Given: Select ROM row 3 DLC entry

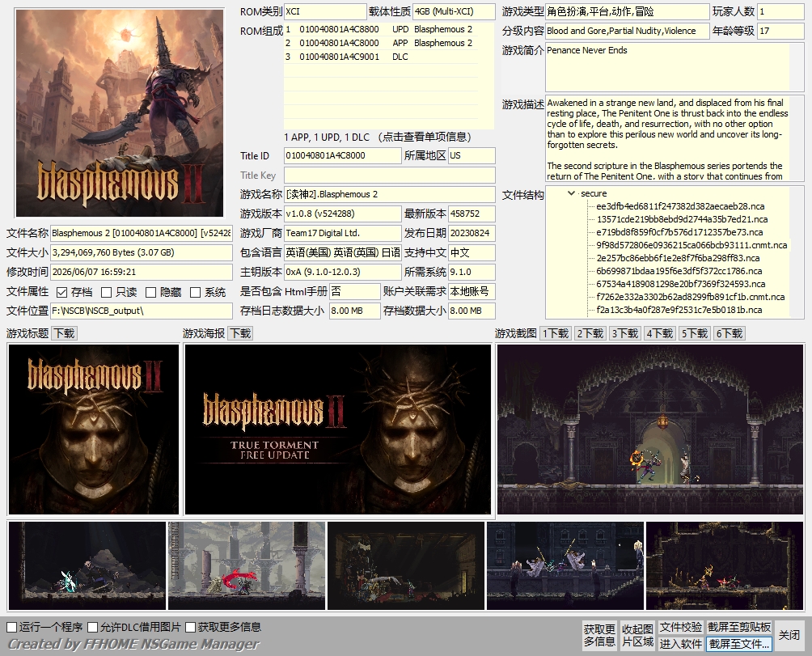Looking at the screenshot, I should pos(381,57).
